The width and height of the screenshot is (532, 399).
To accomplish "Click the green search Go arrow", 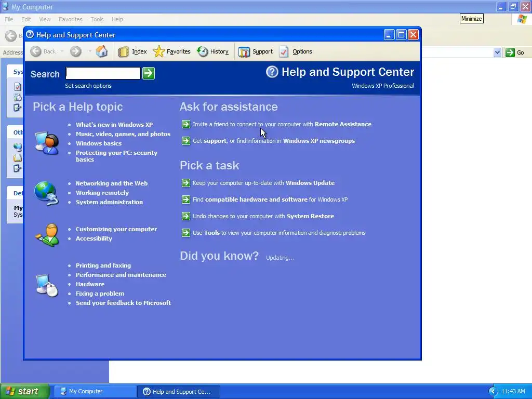I will coord(149,73).
